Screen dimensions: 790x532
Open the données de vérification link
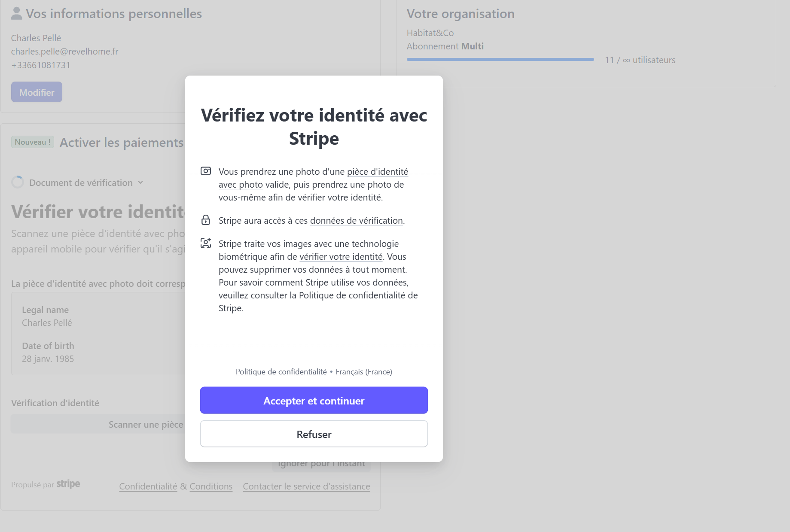pos(357,221)
